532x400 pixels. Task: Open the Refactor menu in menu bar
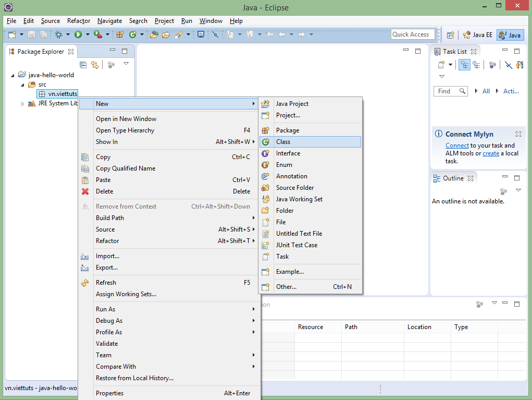[x=79, y=21]
